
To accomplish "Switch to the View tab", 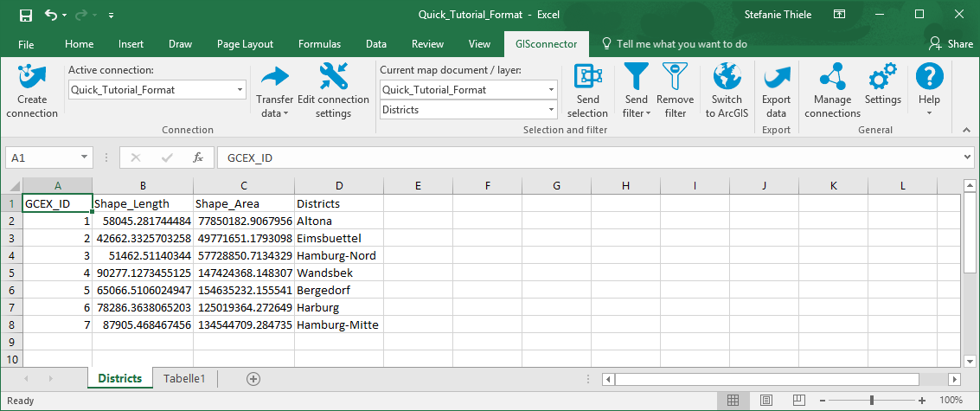I will tap(479, 44).
